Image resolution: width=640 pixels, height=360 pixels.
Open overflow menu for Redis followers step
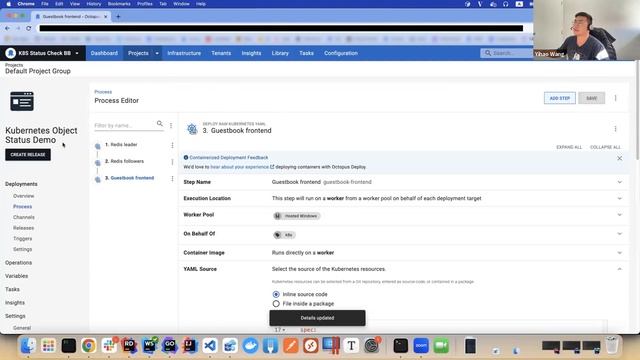click(x=172, y=162)
